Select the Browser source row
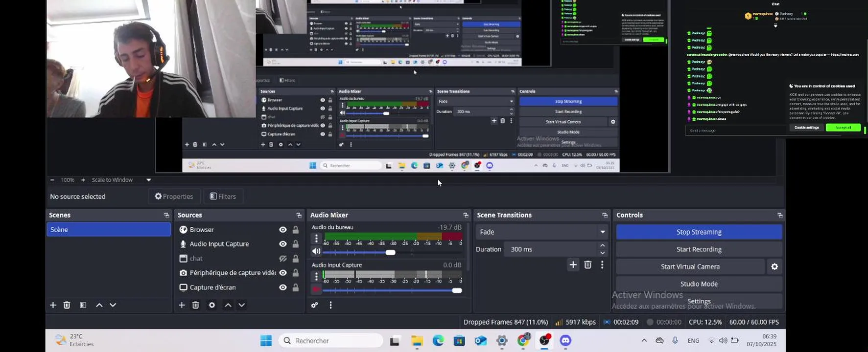The image size is (868, 352). (x=239, y=230)
